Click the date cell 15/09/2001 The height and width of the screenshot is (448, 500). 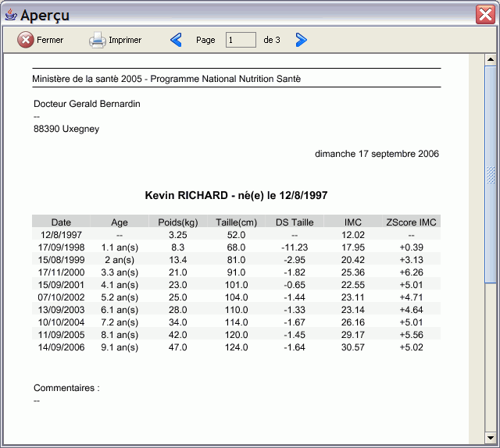pyautogui.click(x=61, y=285)
